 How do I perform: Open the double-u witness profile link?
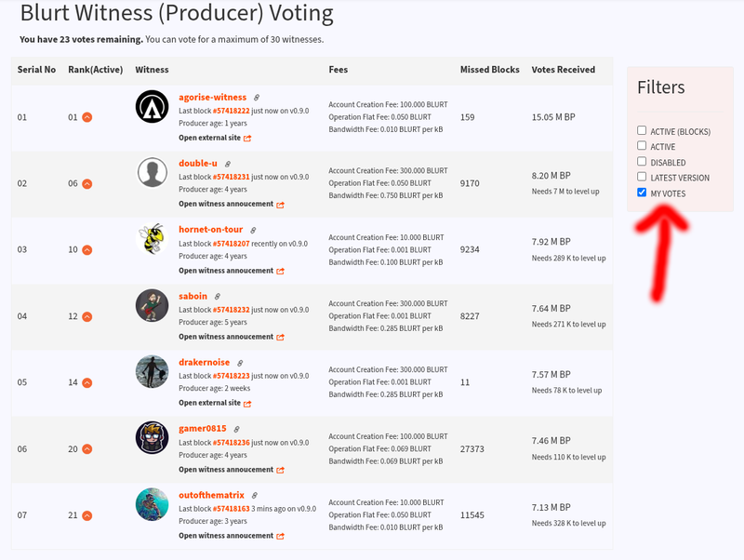coord(198,163)
